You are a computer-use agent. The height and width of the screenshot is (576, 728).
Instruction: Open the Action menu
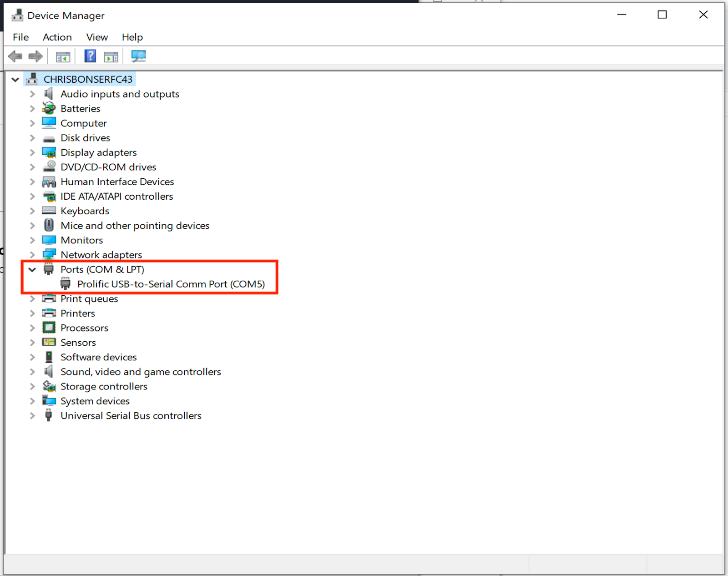(x=57, y=37)
